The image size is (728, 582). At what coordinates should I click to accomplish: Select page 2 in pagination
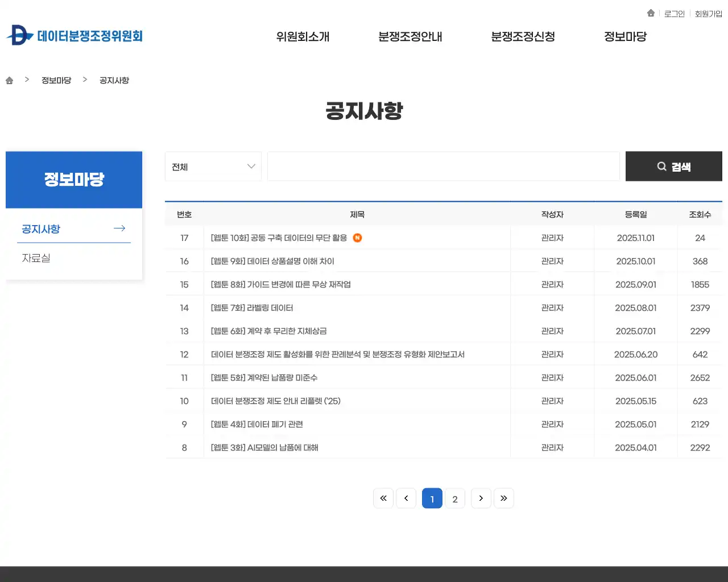[455, 498]
